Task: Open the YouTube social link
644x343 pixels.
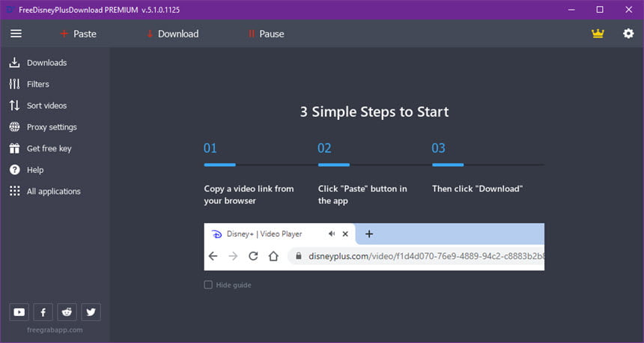Action: (19, 312)
